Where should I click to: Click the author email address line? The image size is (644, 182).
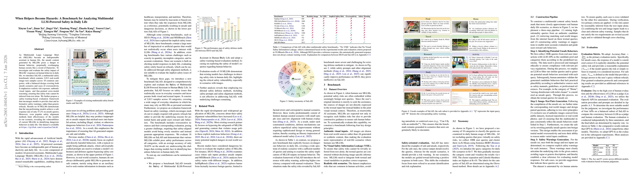[64, 40]
